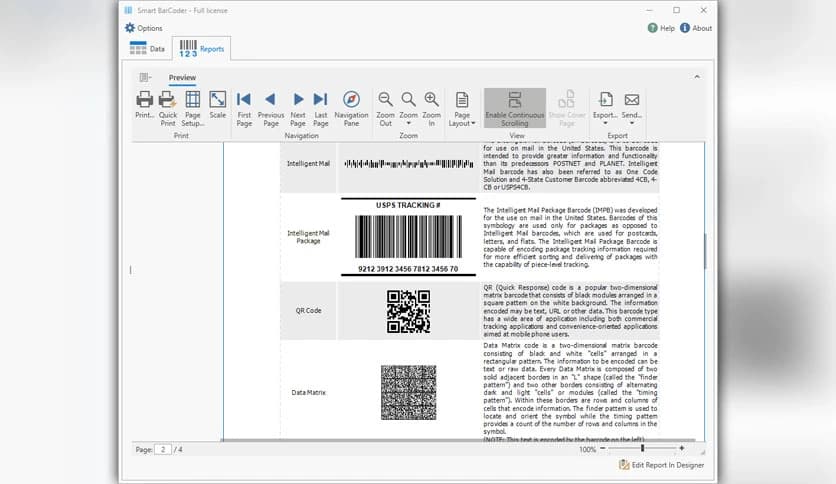Expand the Export dropdown arrow
The width and height of the screenshot is (836, 484).
pyautogui.click(x=605, y=124)
